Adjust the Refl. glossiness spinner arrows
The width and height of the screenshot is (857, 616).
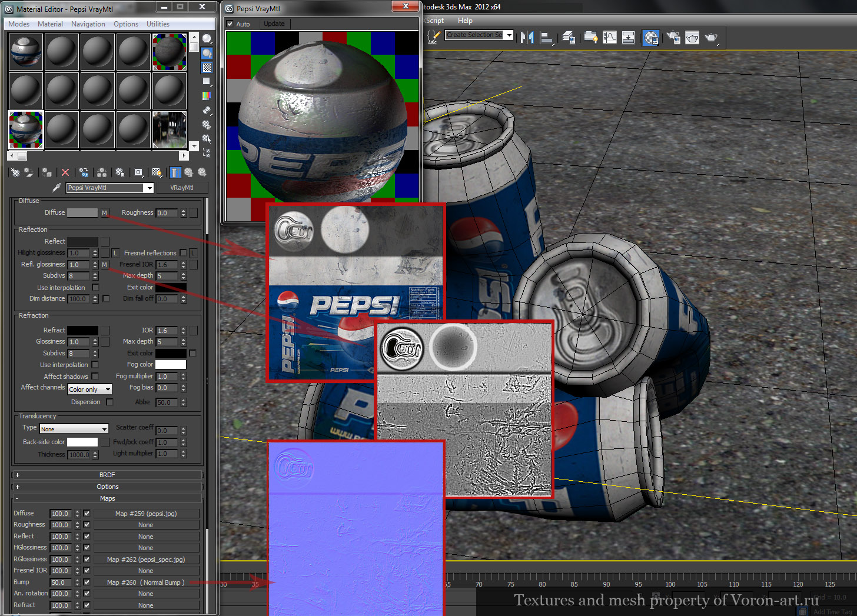(95, 265)
